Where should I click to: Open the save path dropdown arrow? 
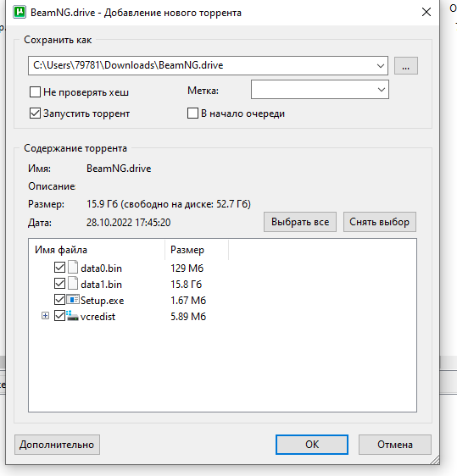point(381,65)
